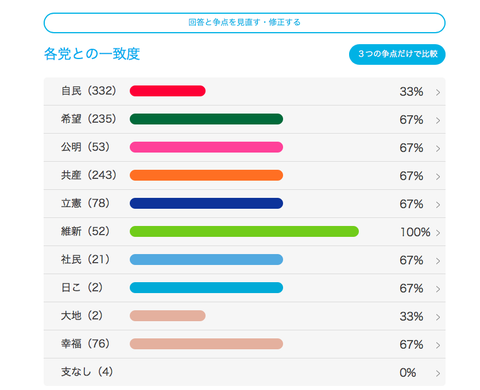Open chevron beside 幸福 67%
This screenshot has height=390, width=480.
pyautogui.click(x=438, y=345)
